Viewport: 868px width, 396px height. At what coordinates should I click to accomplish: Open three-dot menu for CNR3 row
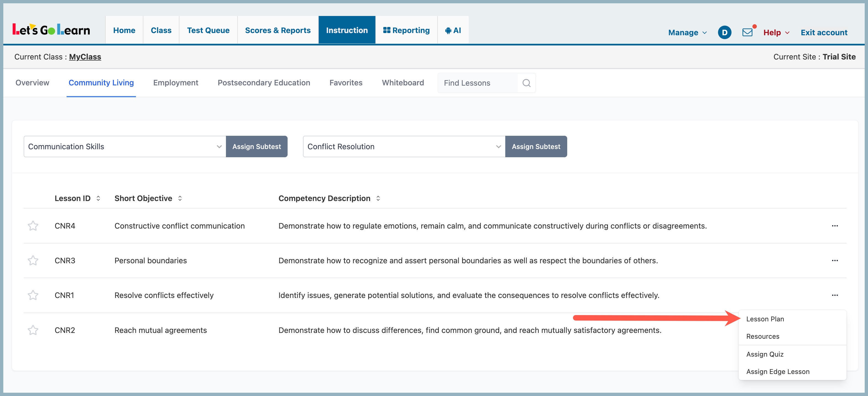[834, 261]
